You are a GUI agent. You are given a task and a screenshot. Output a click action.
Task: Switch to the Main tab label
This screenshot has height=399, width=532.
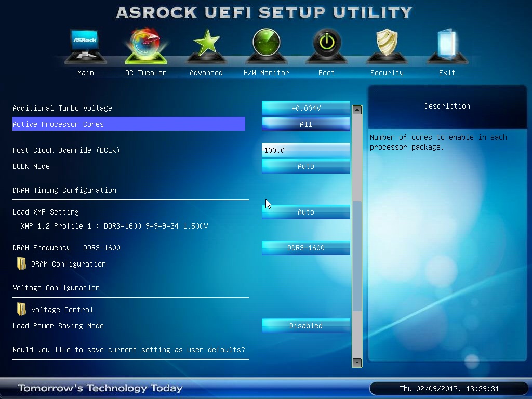tap(86, 73)
